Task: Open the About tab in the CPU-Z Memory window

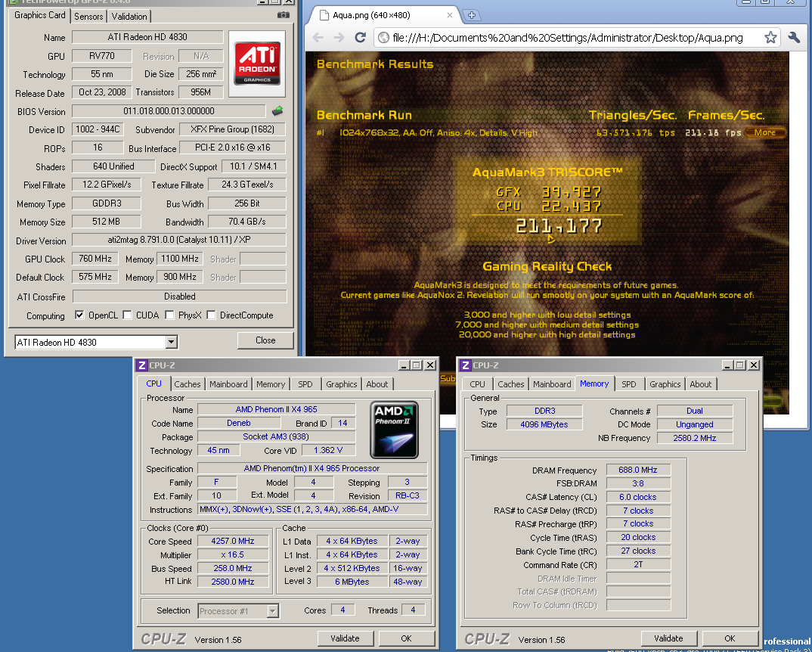Action: click(x=701, y=384)
